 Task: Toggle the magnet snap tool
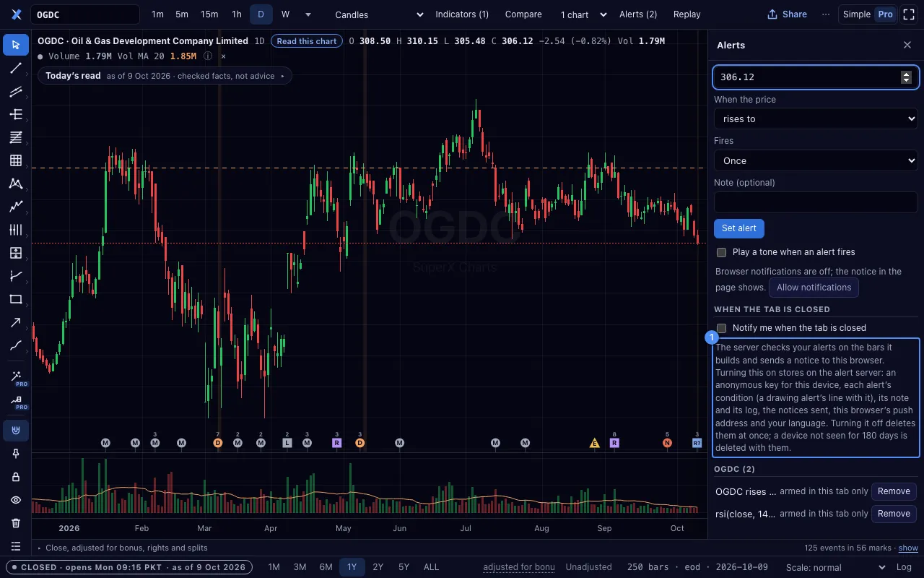[16, 431]
